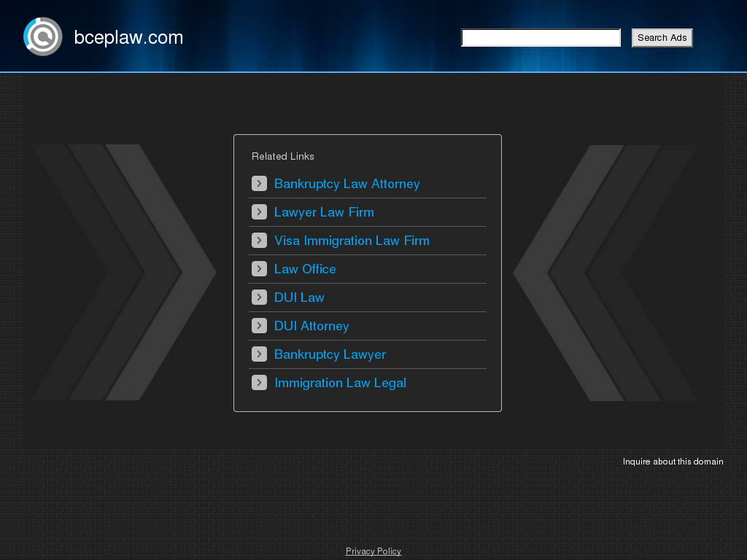The width and height of the screenshot is (747, 560).
Task: Open the bceplaw.com site title
Action: [x=128, y=38]
